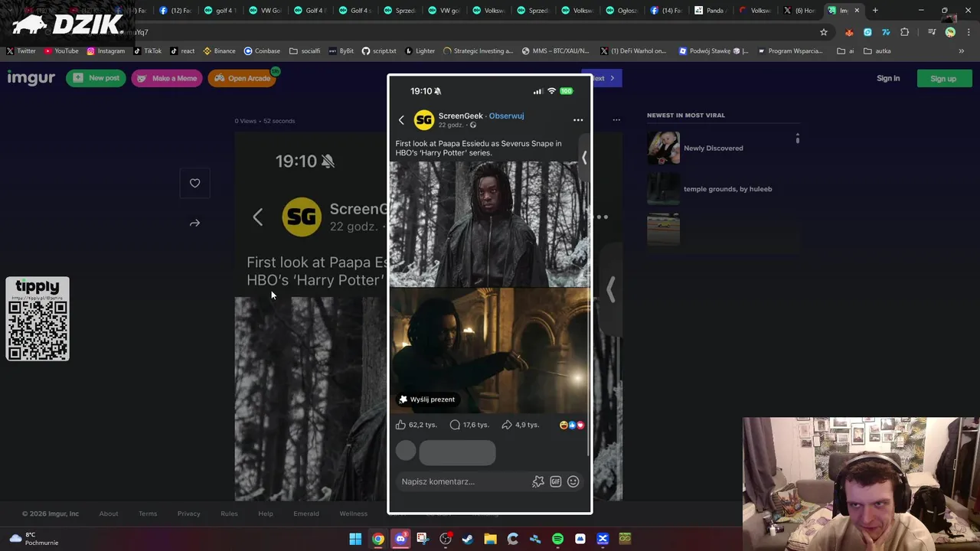Open the Instagram bookmark
This screenshot has height=551, width=980.
pyautogui.click(x=106, y=51)
